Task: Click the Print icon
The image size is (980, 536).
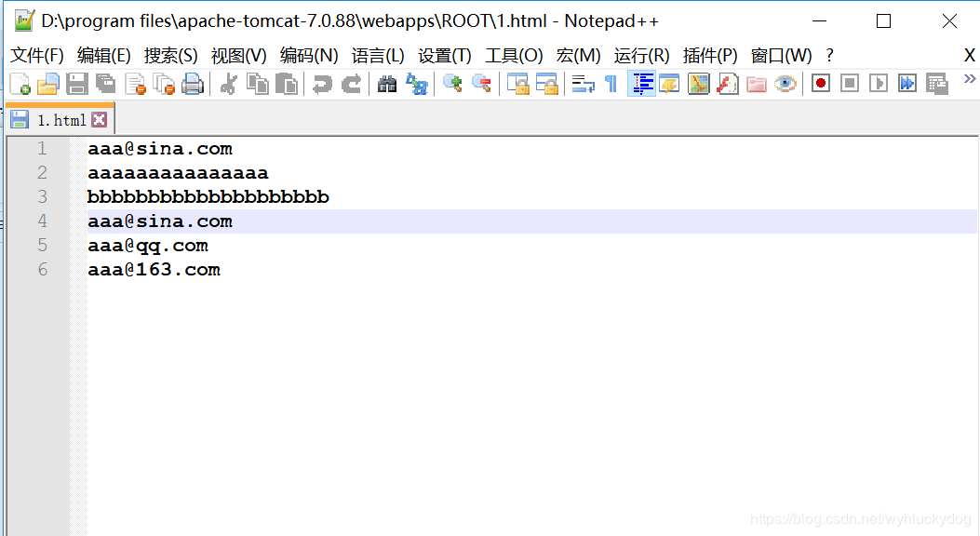Action: (x=193, y=83)
